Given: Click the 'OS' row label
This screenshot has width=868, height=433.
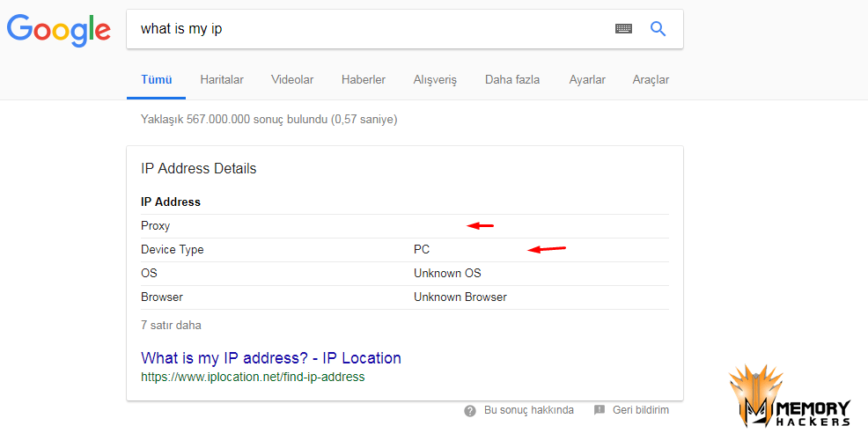Looking at the screenshot, I should pos(150,274).
